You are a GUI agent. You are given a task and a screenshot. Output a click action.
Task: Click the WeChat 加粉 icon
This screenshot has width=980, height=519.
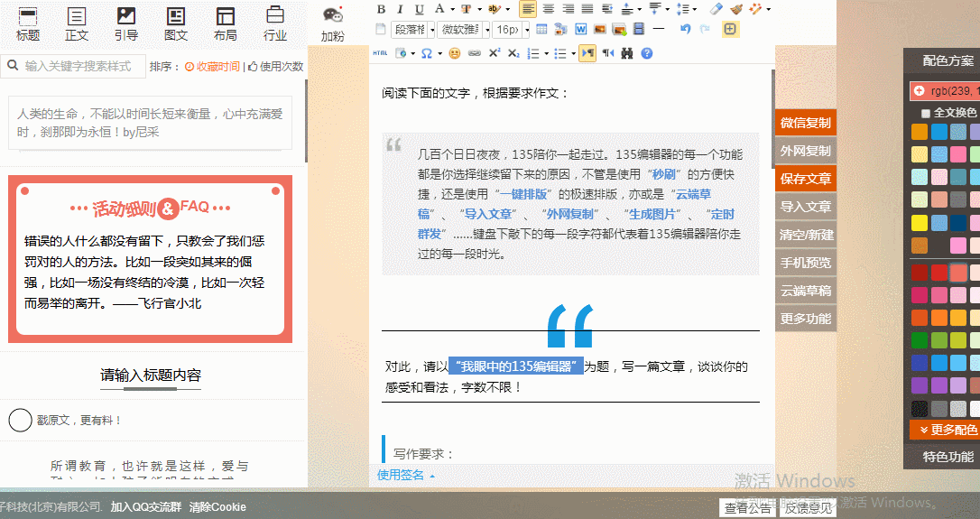click(333, 23)
